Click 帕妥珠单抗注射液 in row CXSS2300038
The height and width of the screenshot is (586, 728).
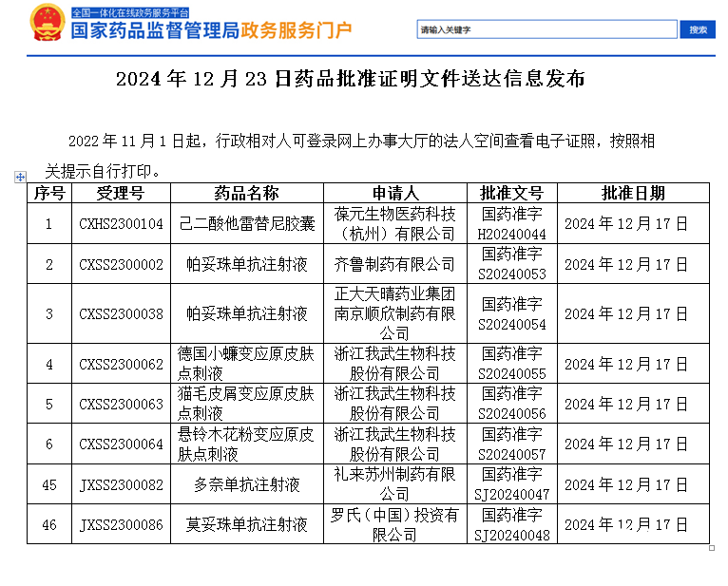click(247, 314)
